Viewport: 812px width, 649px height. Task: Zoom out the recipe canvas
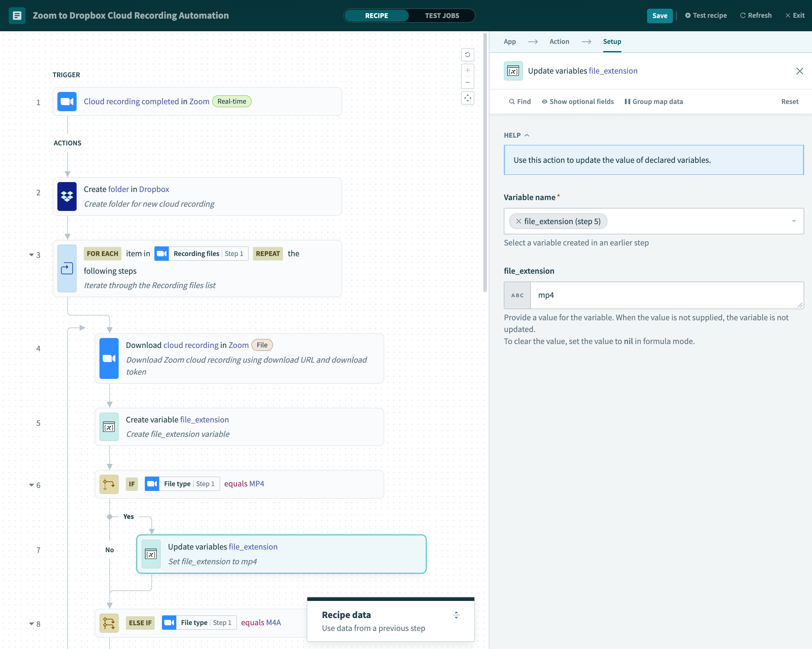467,83
